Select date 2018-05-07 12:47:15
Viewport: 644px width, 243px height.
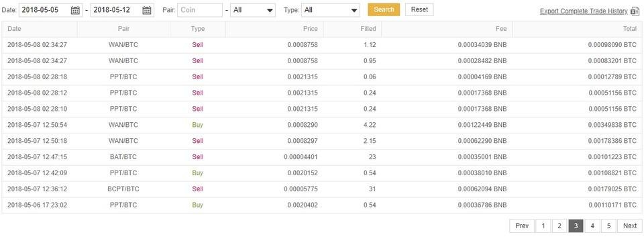pyautogui.click(x=38, y=157)
